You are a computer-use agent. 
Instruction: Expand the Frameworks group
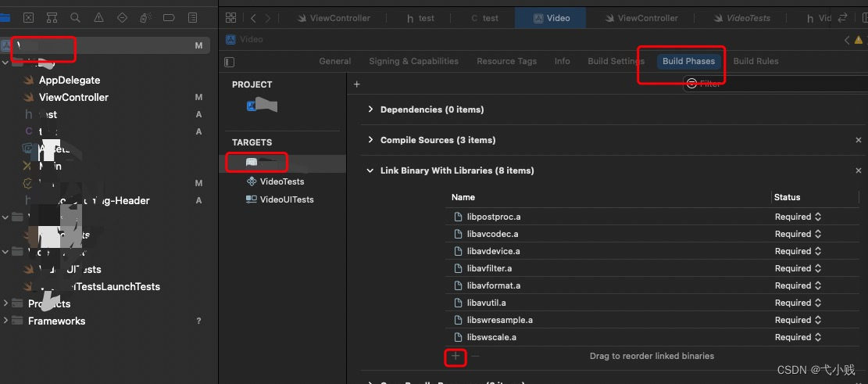[5, 321]
